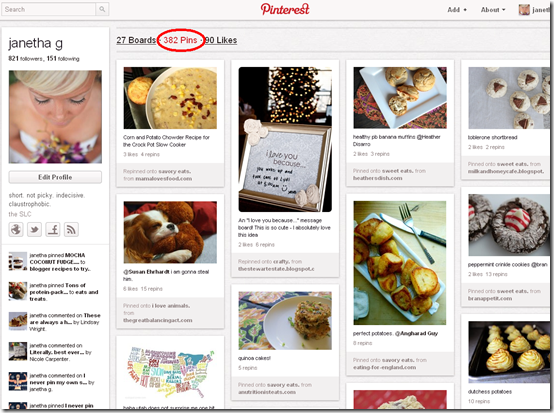
Task: Expand the Add dropdown menu
Action: pyautogui.click(x=457, y=10)
